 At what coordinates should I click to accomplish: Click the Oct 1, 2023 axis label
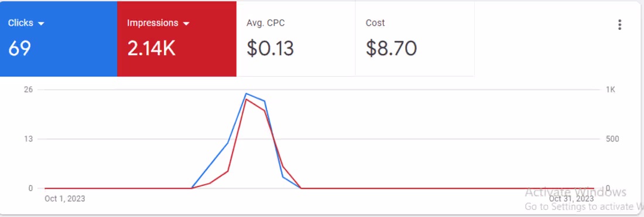point(65,199)
